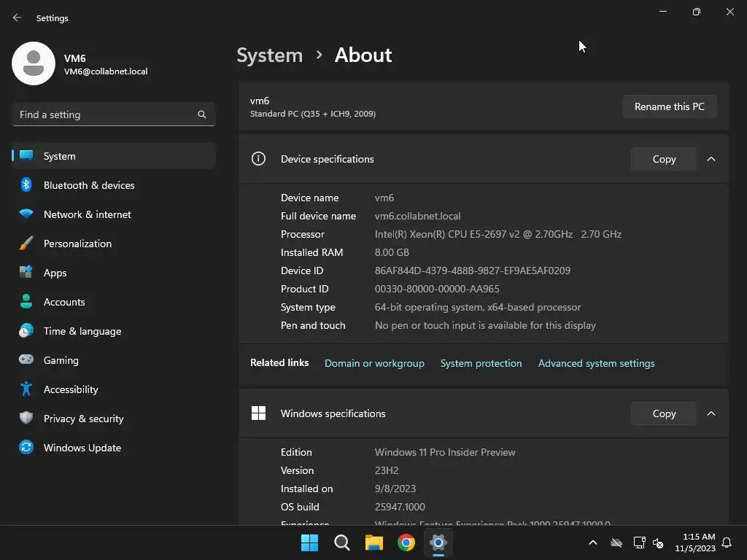
Task: Open the notification bell in taskbar
Action: tap(727, 542)
